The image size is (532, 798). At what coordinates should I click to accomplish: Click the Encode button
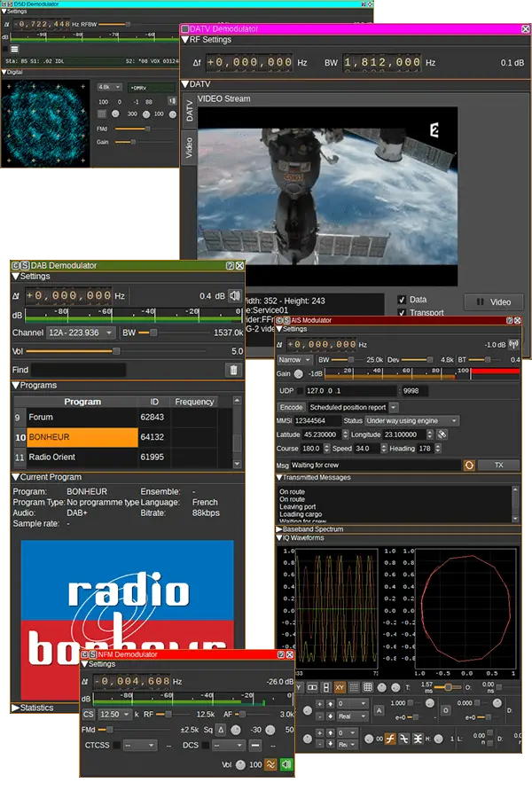(x=292, y=407)
